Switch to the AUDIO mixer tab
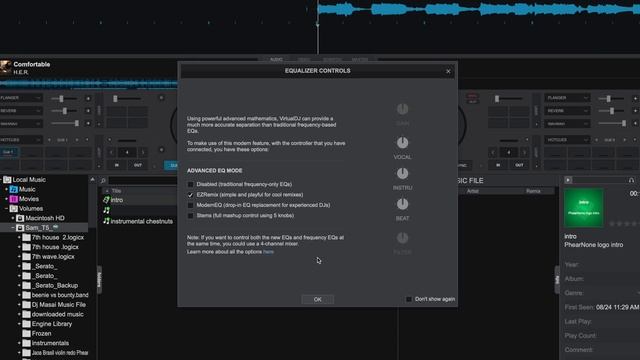Image resolution: width=640 pixels, height=360 pixels. (276, 60)
